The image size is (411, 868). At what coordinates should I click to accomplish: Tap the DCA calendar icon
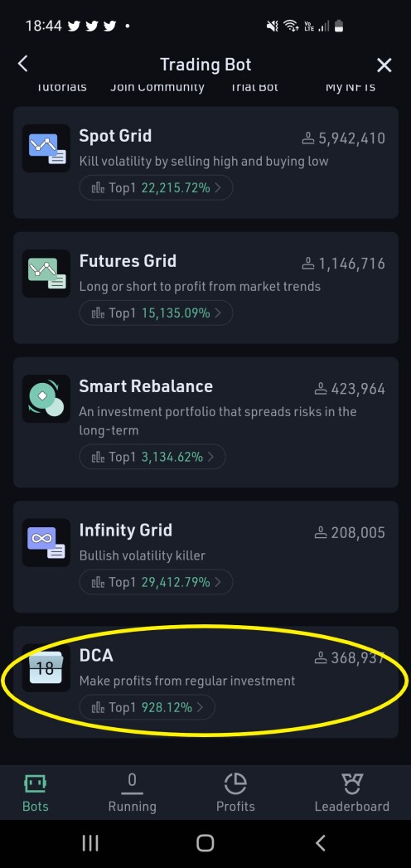(x=46, y=667)
